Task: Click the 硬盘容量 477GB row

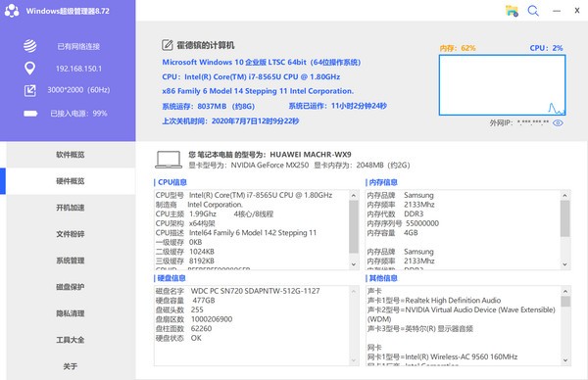Action: [x=185, y=300]
